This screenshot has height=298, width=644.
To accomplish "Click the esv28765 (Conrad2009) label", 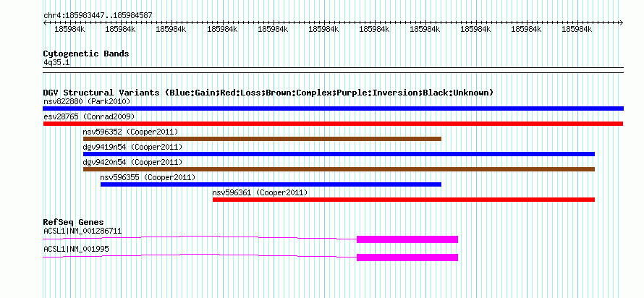I will click(x=89, y=116).
